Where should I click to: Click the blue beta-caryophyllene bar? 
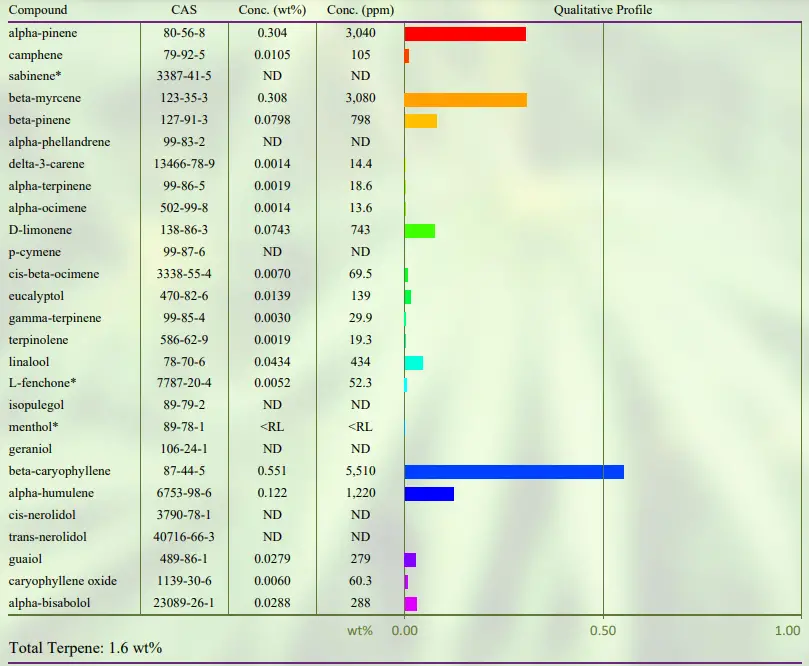(514, 472)
